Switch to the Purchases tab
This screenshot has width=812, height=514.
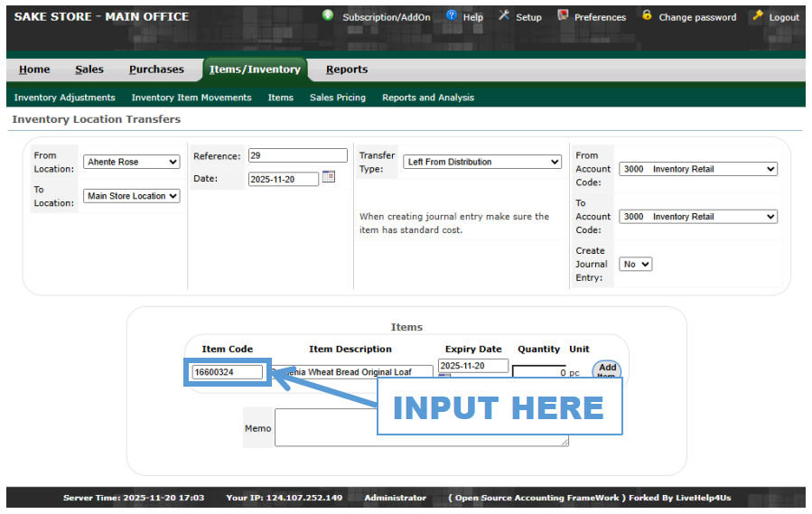[x=156, y=70]
